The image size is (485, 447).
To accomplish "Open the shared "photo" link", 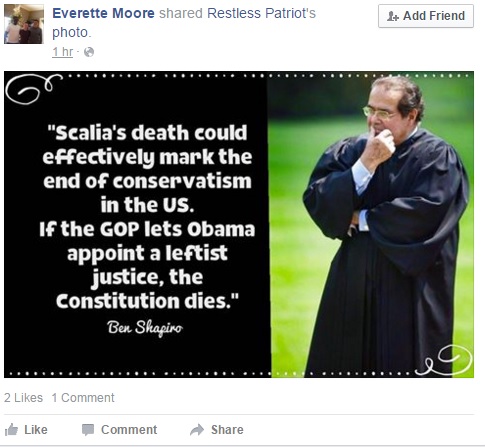I will (70, 33).
